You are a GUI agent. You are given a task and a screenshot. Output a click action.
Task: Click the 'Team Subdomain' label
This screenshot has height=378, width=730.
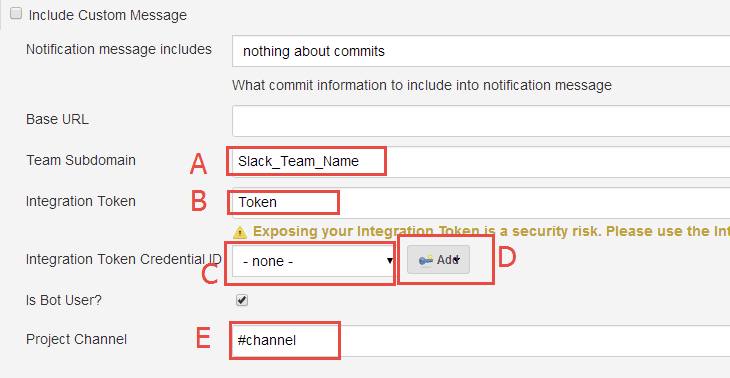point(81,160)
